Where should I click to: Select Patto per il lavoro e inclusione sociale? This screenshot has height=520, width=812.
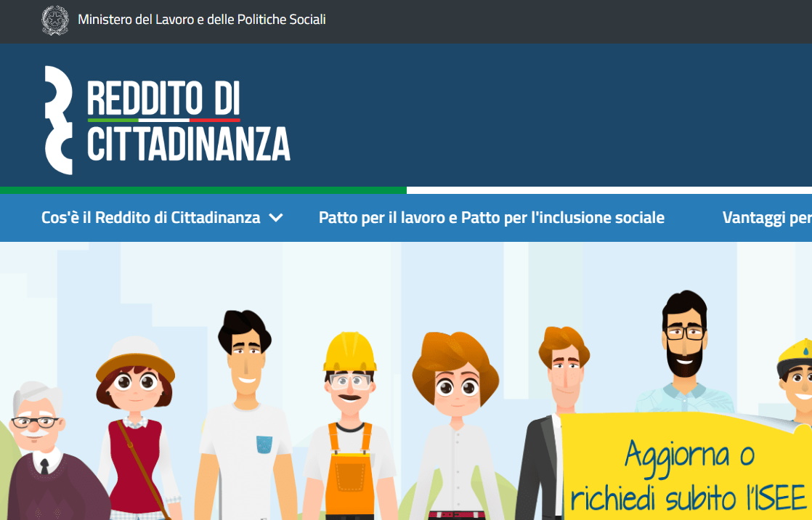pos(492,218)
